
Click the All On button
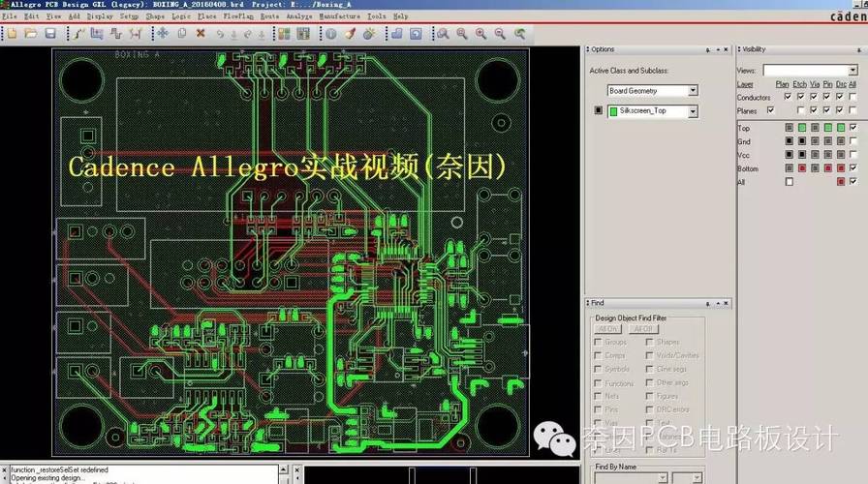click(x=607, y=329)
